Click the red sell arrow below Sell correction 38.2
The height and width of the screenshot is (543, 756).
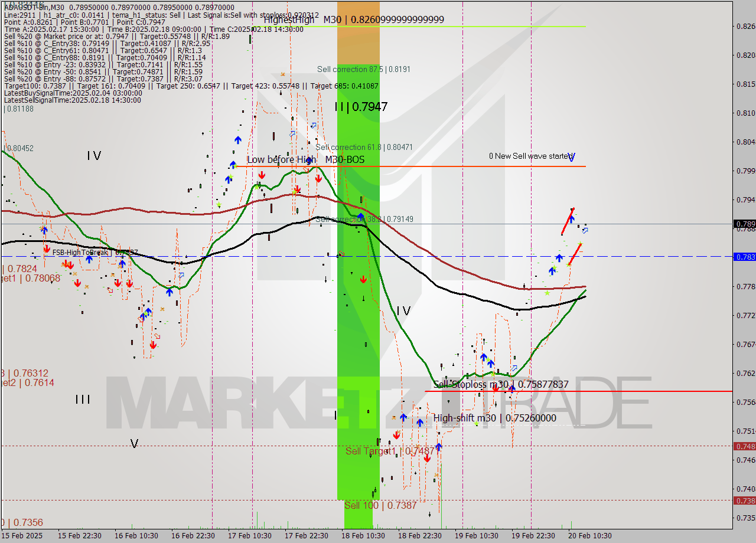tap(364, 279)
